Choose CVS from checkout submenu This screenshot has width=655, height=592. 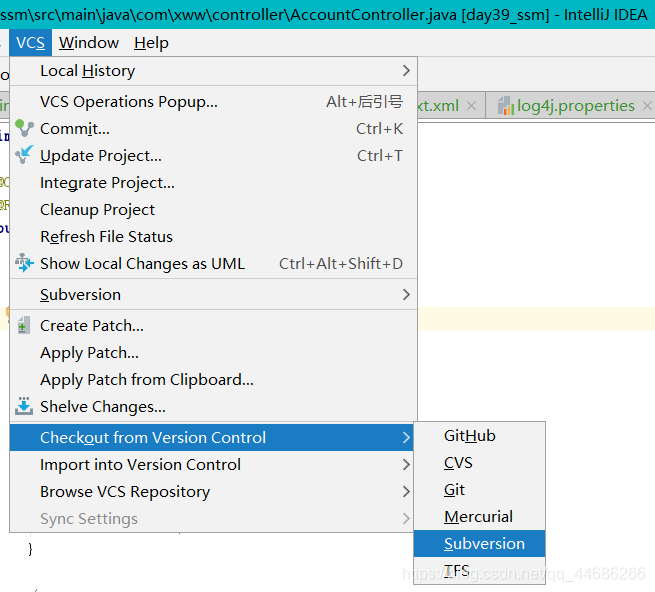coord(480,462)
